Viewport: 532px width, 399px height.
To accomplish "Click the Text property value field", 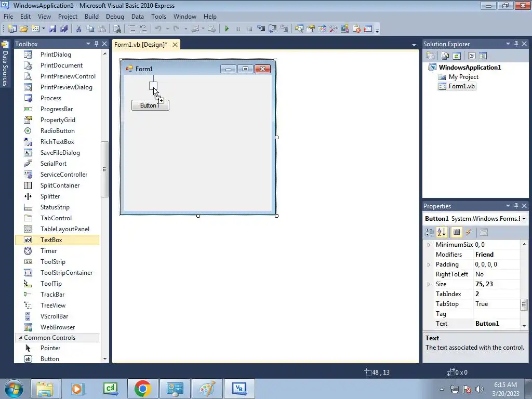I will coord(497,324).
